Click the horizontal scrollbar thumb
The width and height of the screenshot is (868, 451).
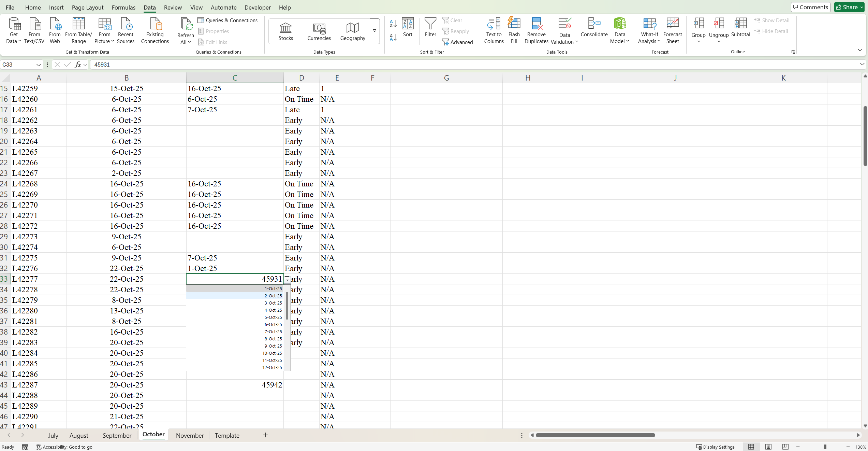(595, 435)
